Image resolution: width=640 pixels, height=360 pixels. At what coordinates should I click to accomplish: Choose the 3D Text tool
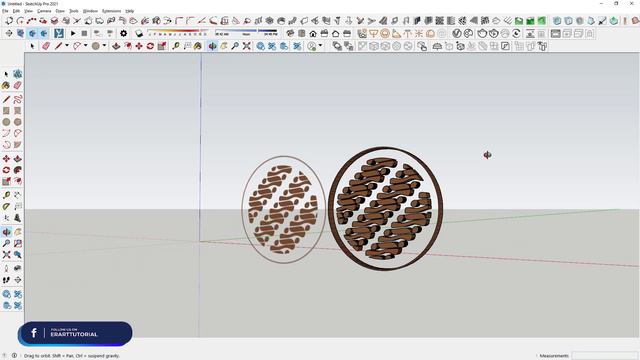pos(18,218)
